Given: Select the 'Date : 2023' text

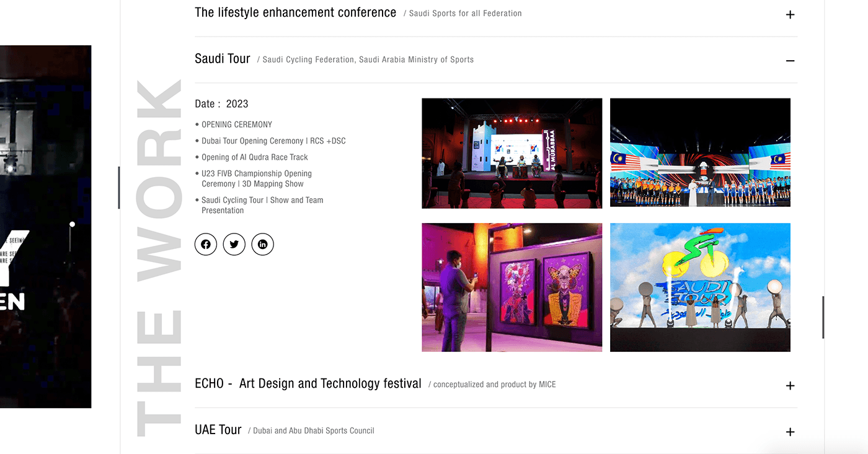Looking at the screenshot, I should (x=221, y=104).
